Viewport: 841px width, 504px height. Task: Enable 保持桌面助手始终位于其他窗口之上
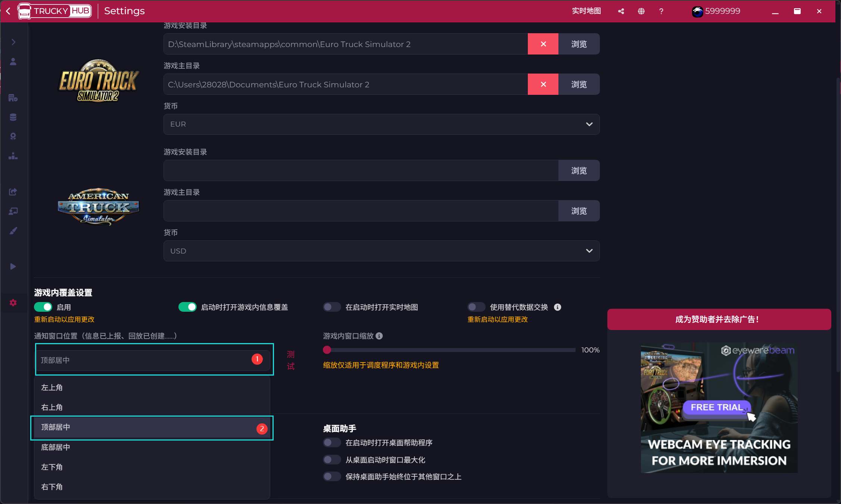point(332,476)
